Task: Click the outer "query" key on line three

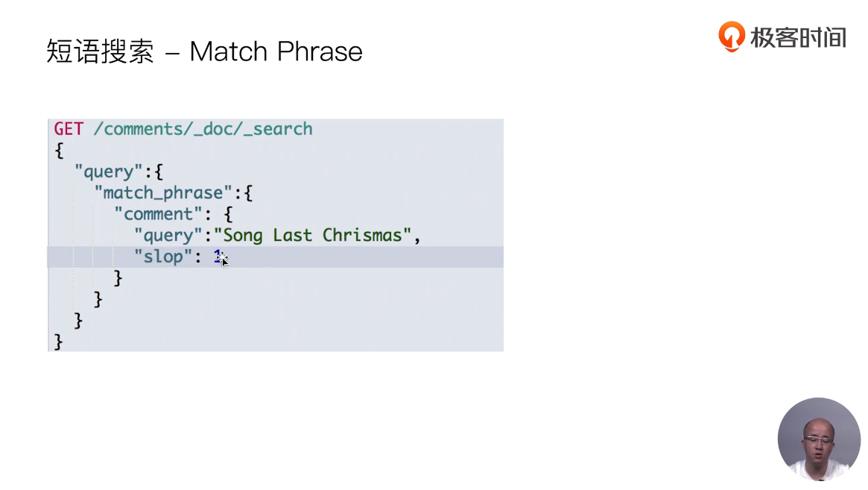Action: [x=108, y=172]
